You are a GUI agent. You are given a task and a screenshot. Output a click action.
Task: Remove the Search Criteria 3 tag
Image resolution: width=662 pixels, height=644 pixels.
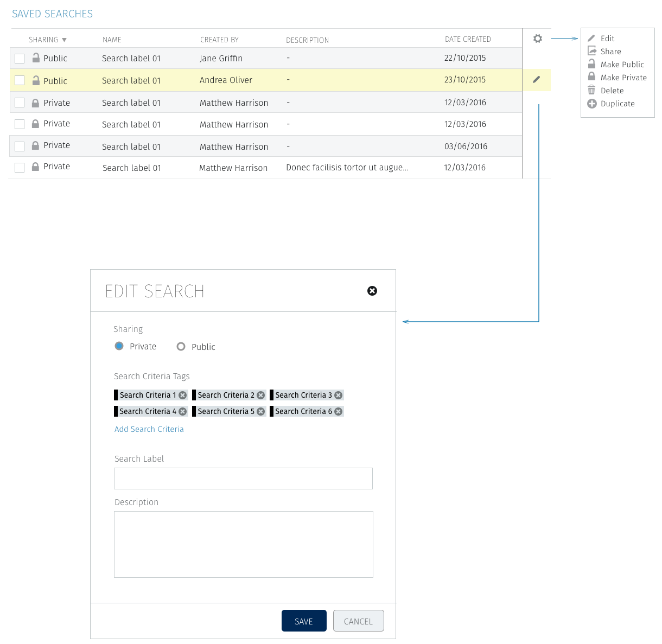(338, 395)
